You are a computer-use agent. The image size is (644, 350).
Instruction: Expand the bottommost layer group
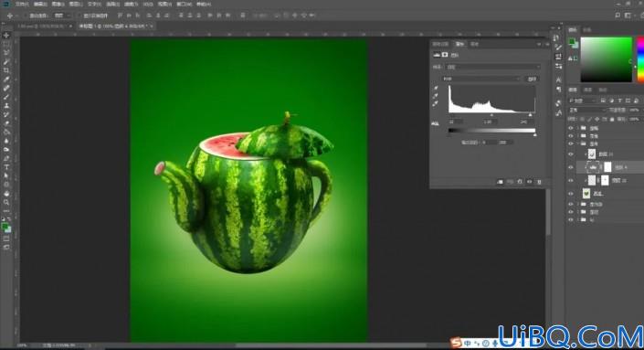(578, 219)
